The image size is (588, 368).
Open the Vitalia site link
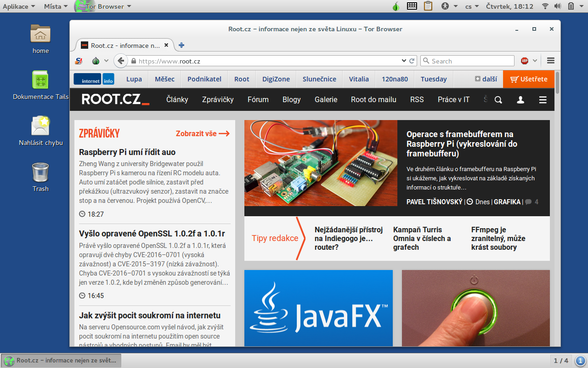359,79
